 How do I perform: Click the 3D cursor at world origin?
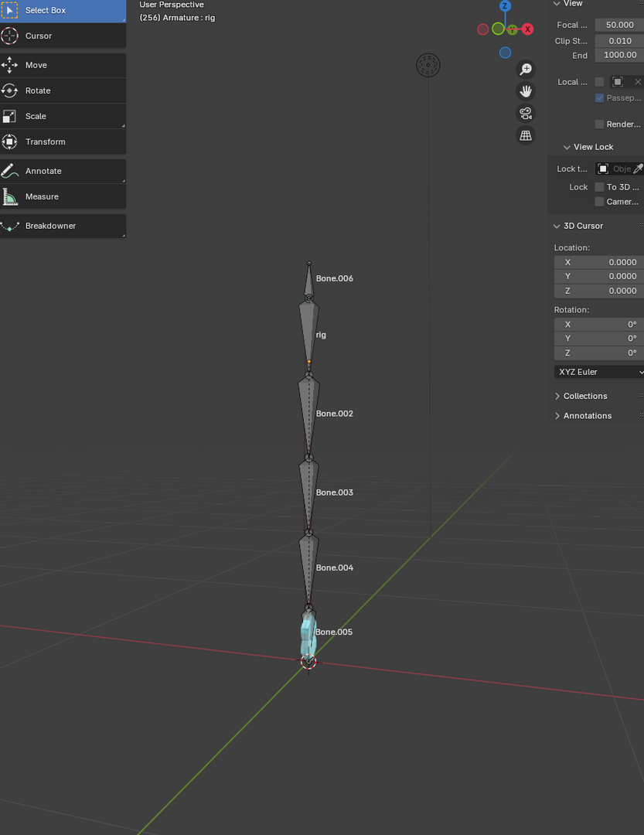click(308, 661)
